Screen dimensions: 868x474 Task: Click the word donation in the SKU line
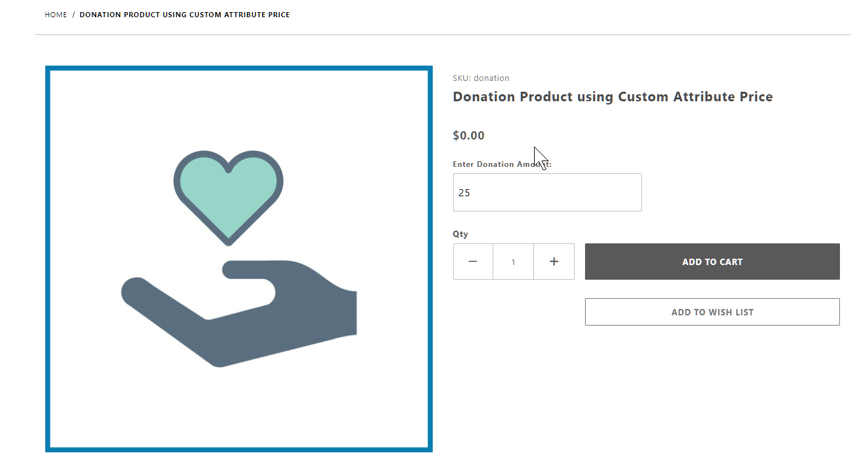491,78
